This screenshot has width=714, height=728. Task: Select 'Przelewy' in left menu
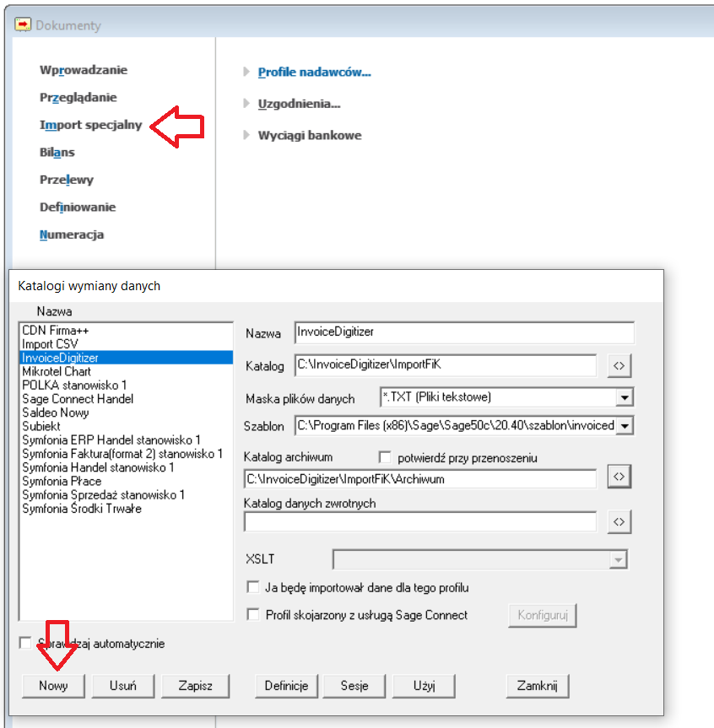tap(67, 180)
